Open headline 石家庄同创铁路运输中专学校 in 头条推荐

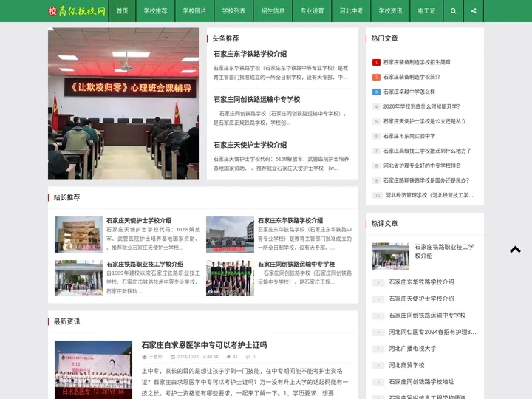click(x=257, y=100)
